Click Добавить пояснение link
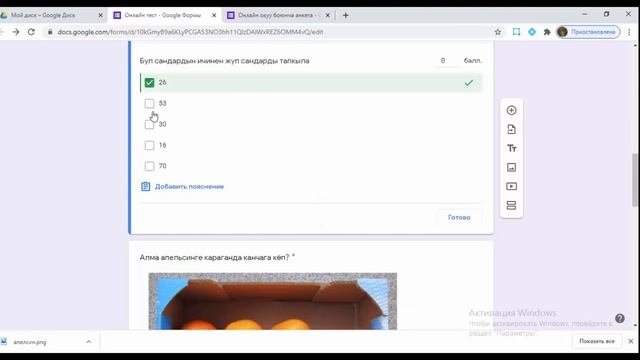This screenshot has height=360, width=640. coord(189,187)
